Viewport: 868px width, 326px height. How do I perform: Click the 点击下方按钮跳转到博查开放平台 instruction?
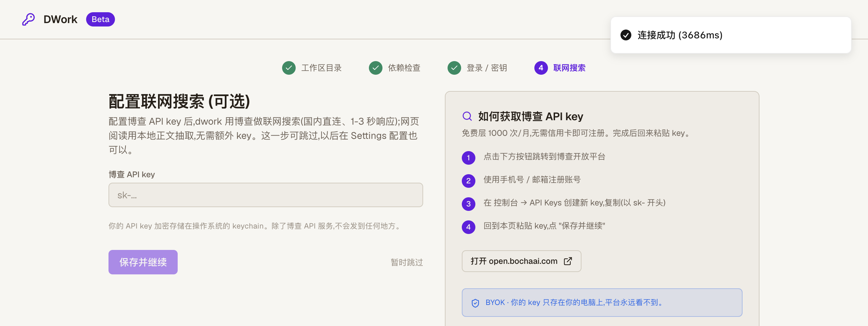click(x=545, y=157)
